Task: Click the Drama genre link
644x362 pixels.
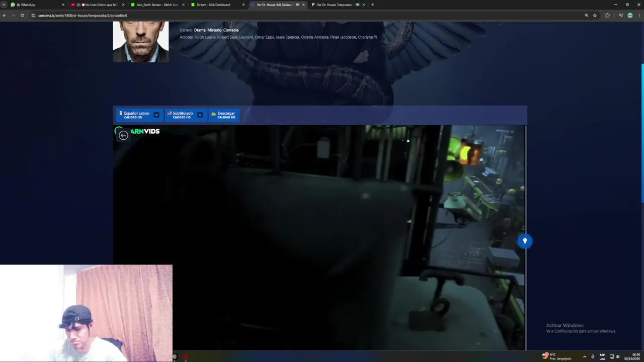Action: [x=200, y=30]
